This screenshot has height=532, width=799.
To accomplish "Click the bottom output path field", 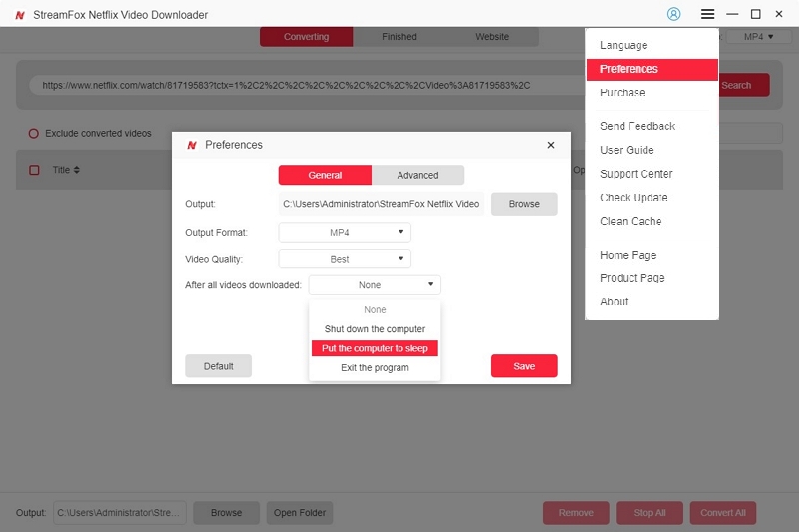I will coord(120,513).
